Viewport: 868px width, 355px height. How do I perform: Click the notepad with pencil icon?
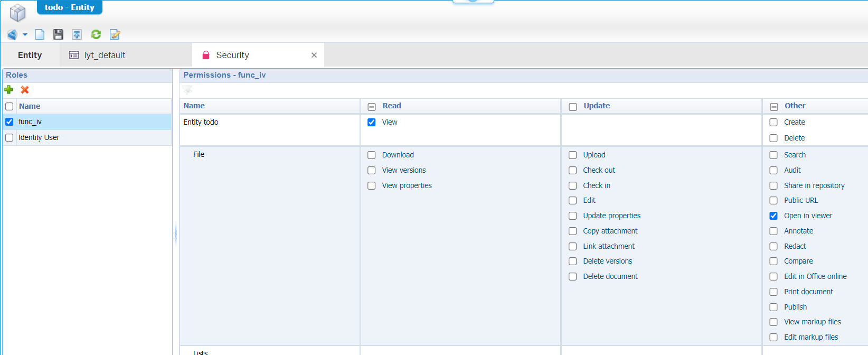(115, 34)
